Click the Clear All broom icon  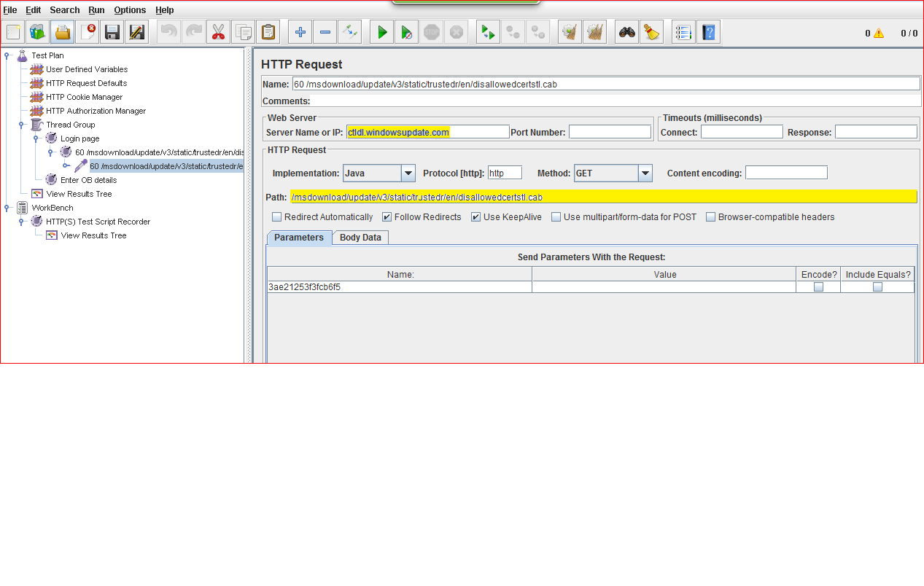[x=651, y=32]
